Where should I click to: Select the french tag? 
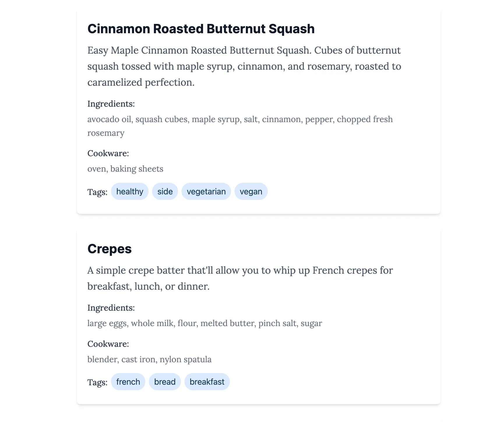point(128,382)
